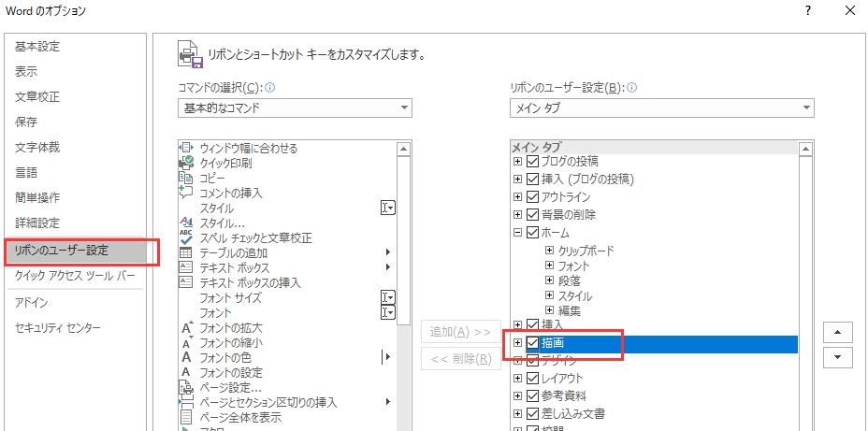Select the ページ全体を表示 icon
This screenshot has height=431, width=868.
click(x=186, y=417)
